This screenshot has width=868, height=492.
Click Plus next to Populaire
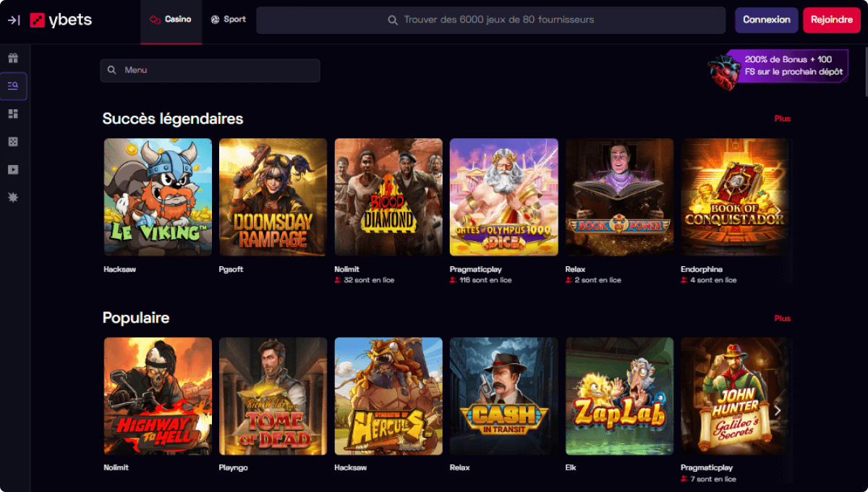(x=782, y=318)
